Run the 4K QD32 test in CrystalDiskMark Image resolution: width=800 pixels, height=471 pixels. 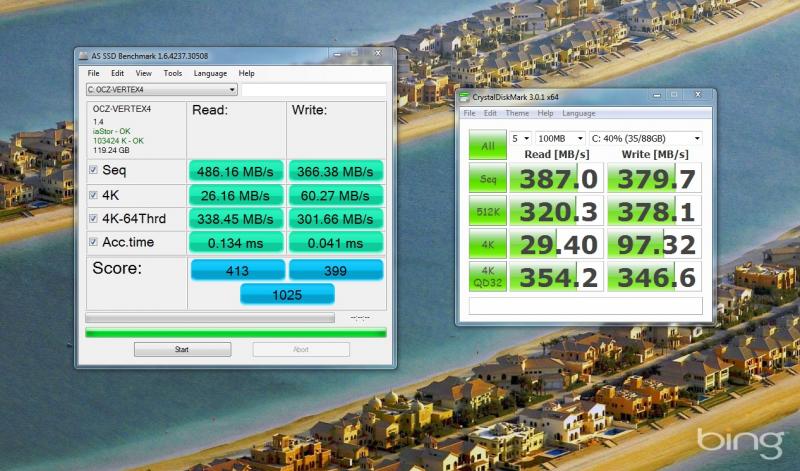(488, 277)
